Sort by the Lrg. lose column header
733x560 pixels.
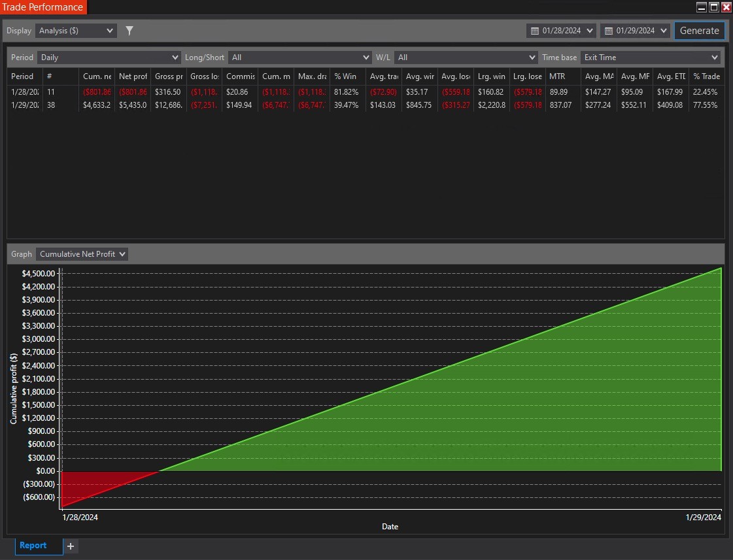point(527,76)
